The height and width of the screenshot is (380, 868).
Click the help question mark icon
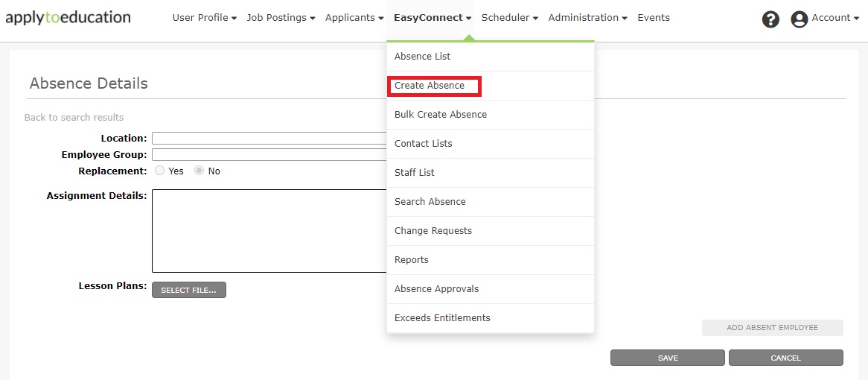(x=770, y=19)
